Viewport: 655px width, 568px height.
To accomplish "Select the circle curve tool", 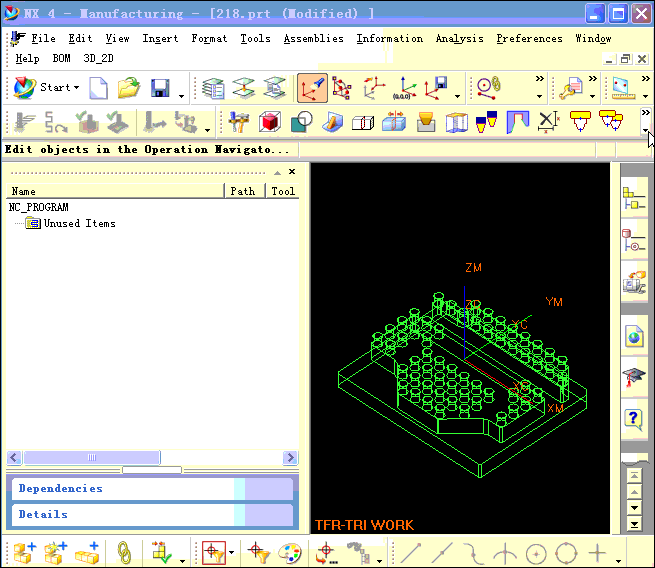I will pyautogui.click(x=536, y=554).
